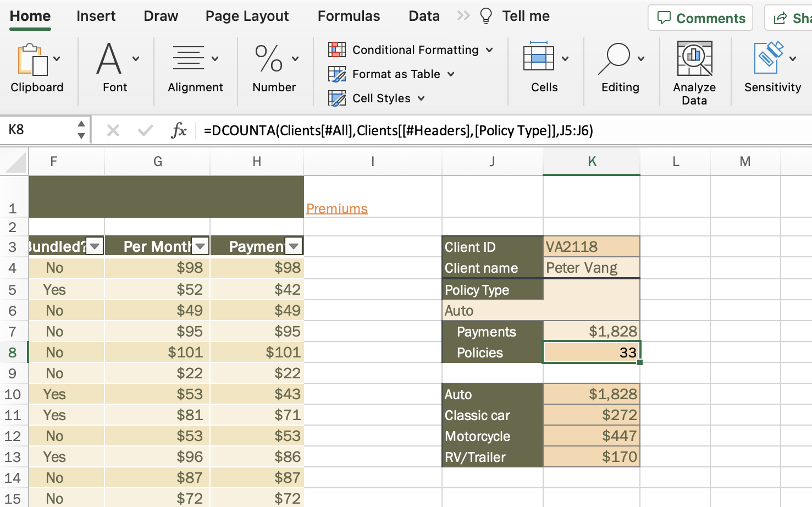
Task: Switch to the Formulas tab
Action: point(349,16)
